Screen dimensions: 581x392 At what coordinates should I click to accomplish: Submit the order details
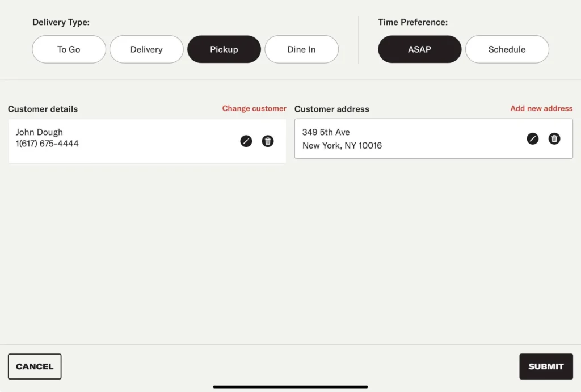point(546,366)
